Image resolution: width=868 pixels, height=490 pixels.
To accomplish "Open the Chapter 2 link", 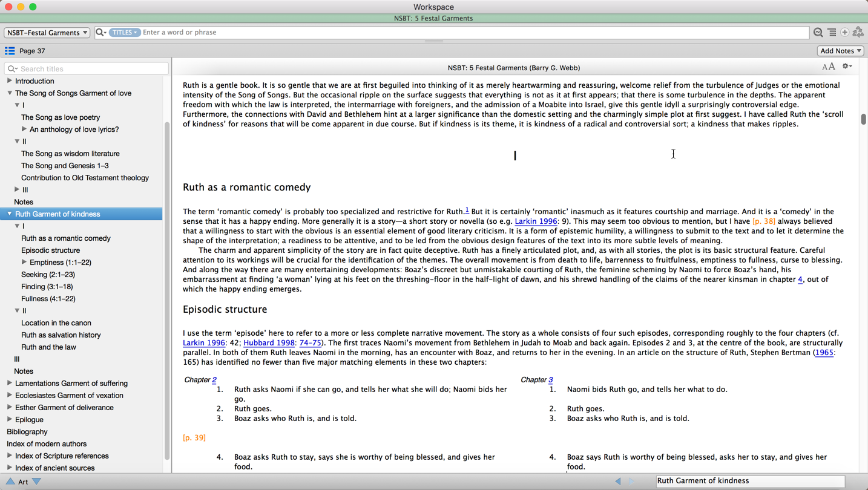I will pos(214,380).
